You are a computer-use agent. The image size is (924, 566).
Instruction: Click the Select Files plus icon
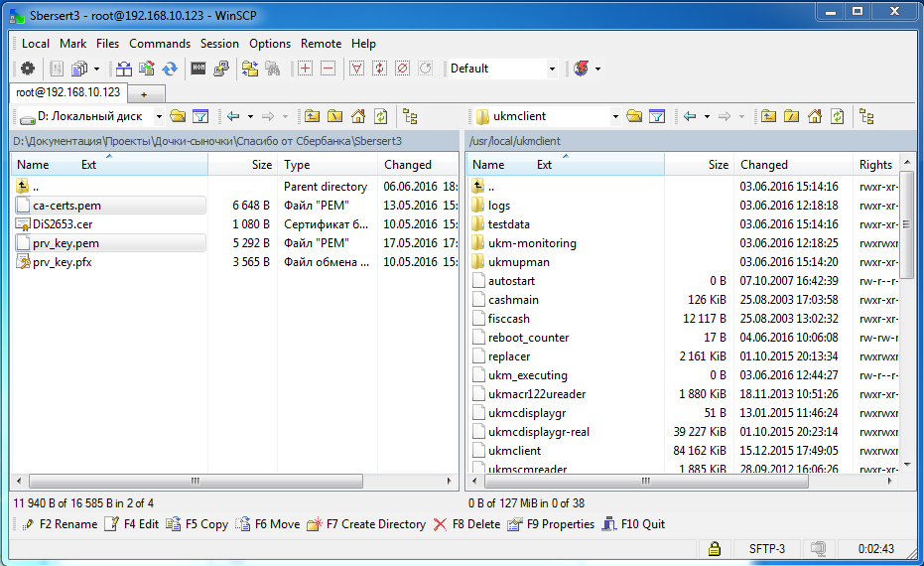pos(306,69)
